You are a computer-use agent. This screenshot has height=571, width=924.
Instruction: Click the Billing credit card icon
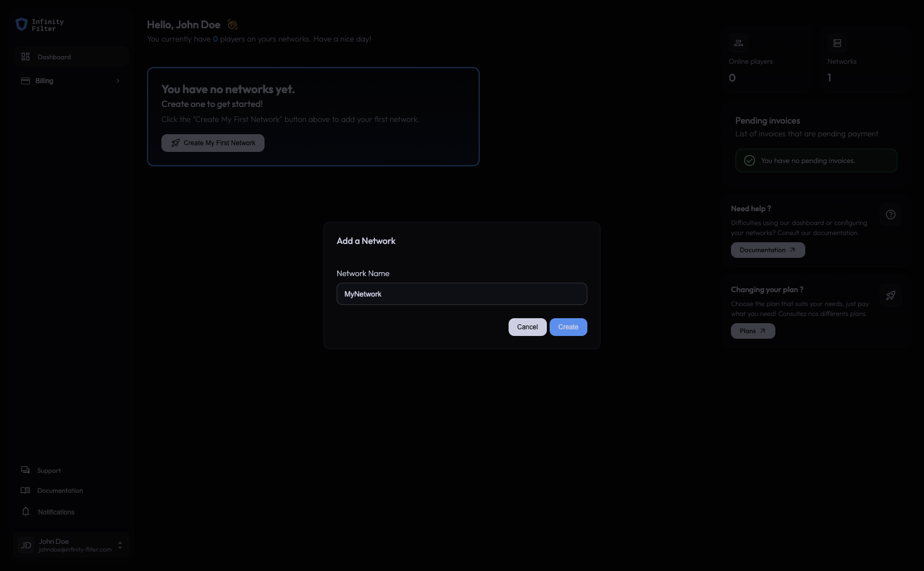[x=26, y=81]
